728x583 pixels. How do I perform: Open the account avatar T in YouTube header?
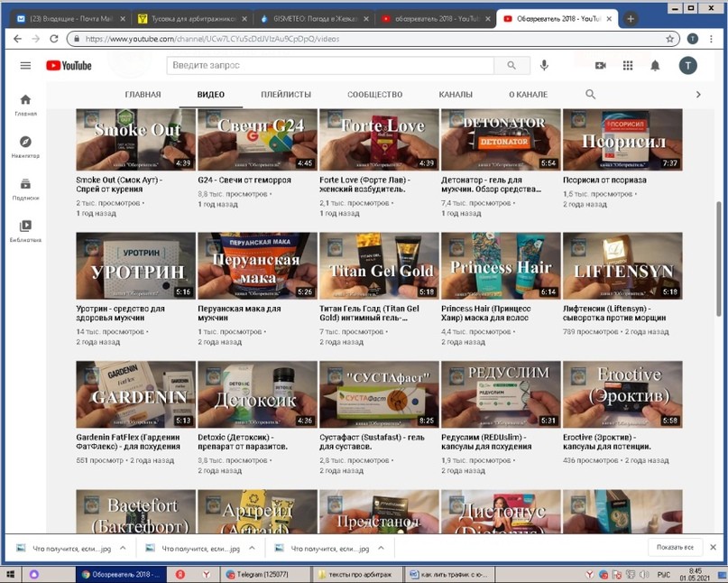(688, 66)
